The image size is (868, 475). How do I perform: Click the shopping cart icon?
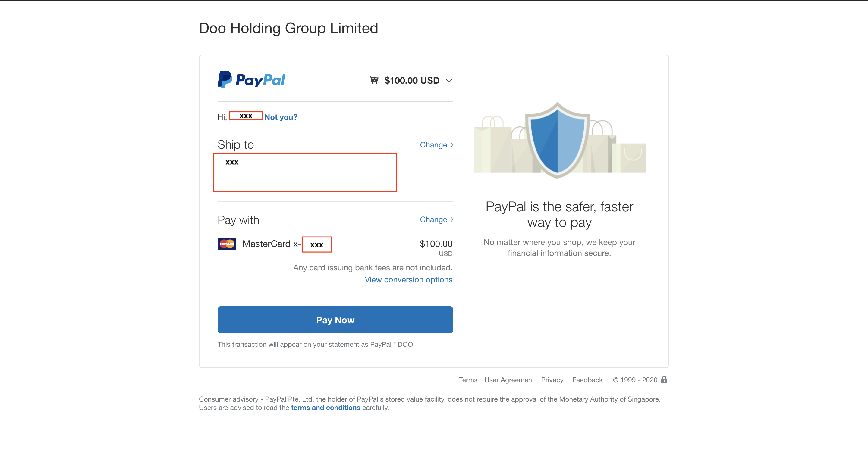pos(374,80)
